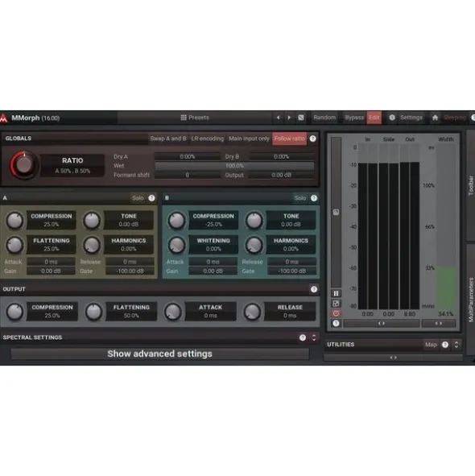The image size is (475, 476).
Task: Toggle the Bypass button
Action: point(354,118)
